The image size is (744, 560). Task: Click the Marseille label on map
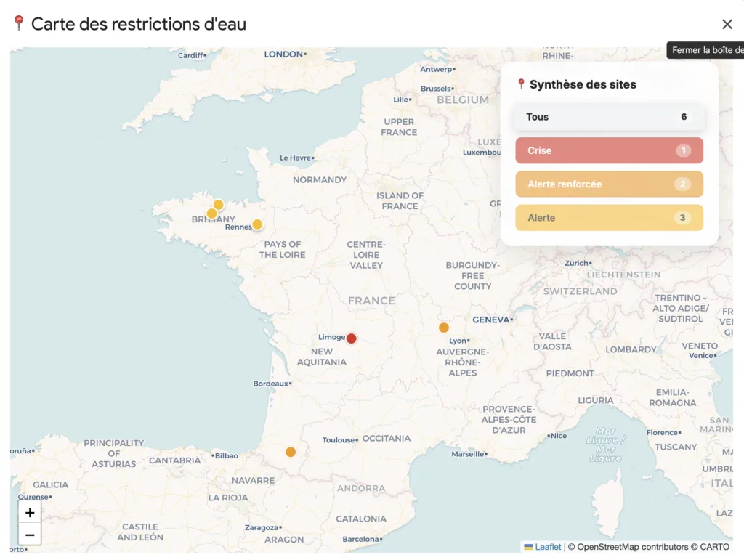coord(468,454)
